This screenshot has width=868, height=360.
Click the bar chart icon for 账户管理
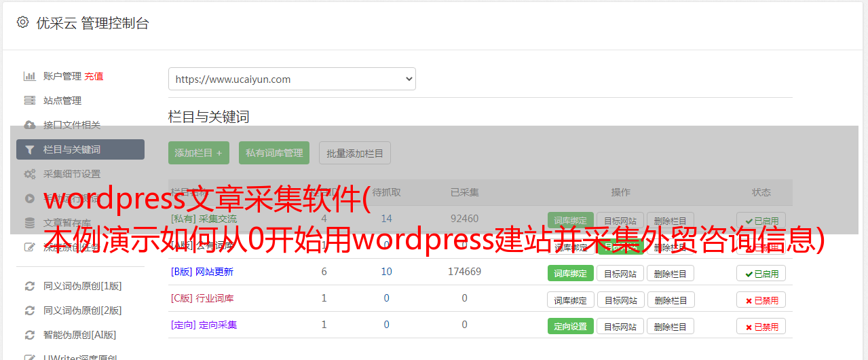tap(29, 76)
